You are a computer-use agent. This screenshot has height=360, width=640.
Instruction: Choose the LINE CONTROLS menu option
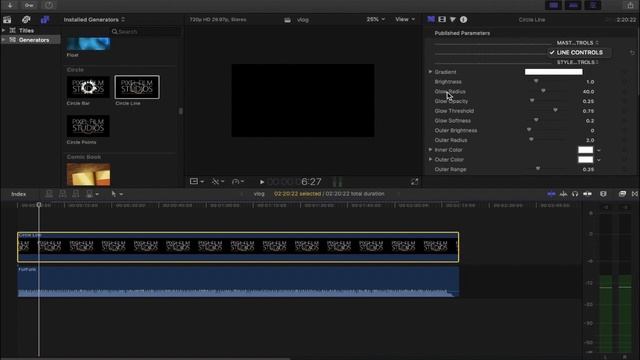click(x=579, y=52)
